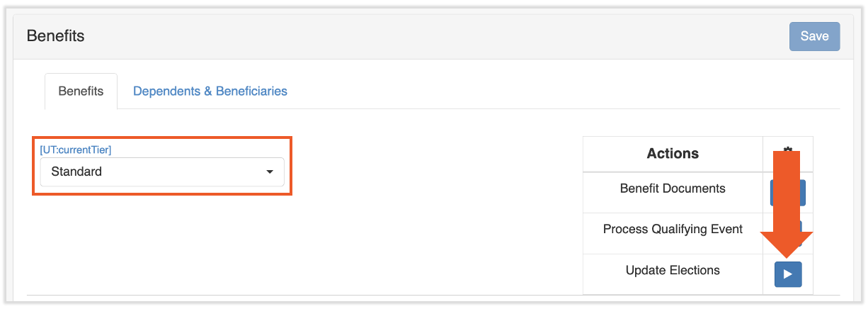Viewport: 868px width, 309px height.
Task: Launch the Process Qualifying Event action
Action: (799, 228)
